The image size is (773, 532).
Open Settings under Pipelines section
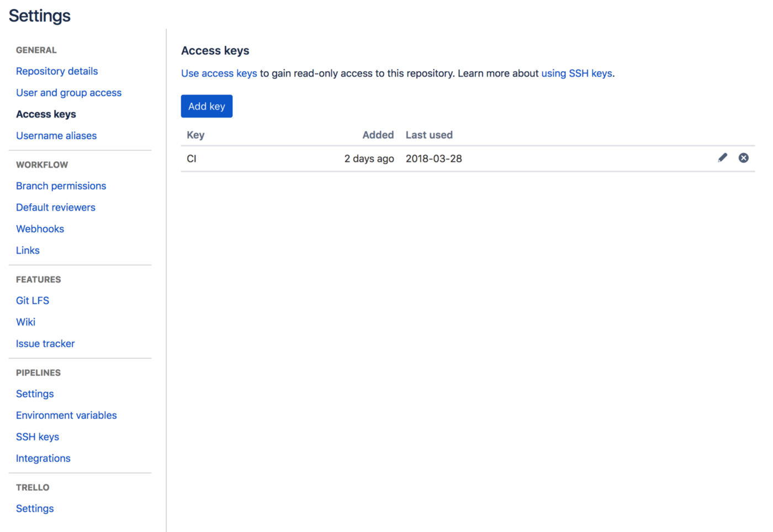(x=35, y=394)
